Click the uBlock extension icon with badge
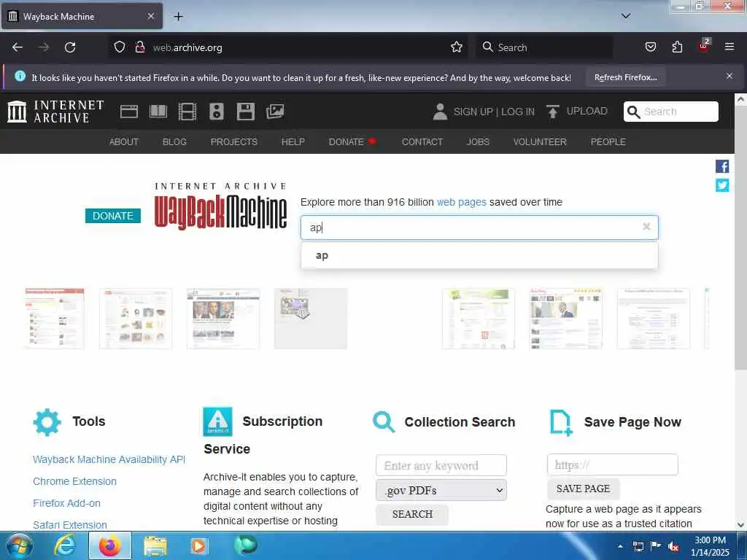 pyautogui.click(x=704, y=46)
